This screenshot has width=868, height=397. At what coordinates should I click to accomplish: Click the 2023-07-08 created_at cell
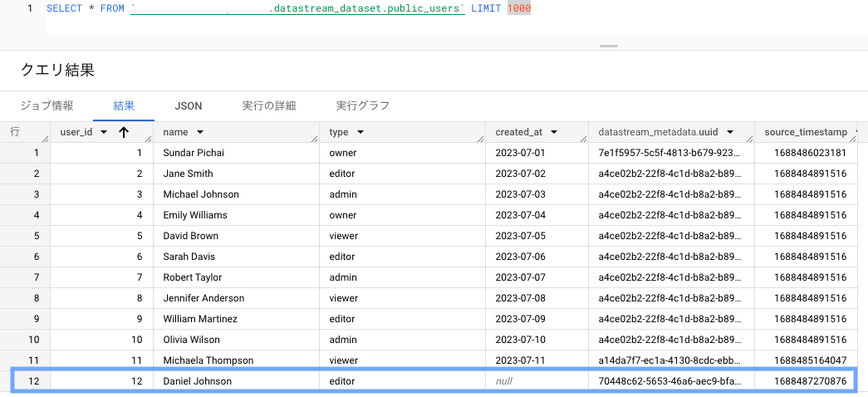pyautogui.click(x=537, y=298)
